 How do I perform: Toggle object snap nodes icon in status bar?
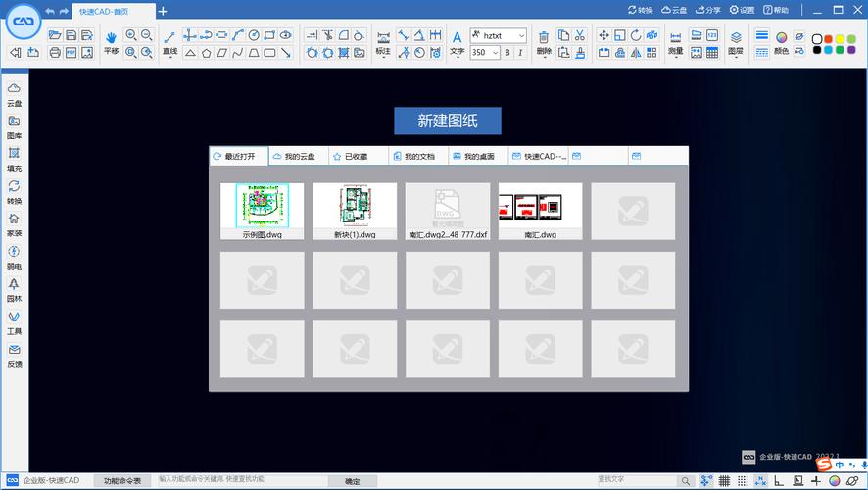click(x=705, y=480)
